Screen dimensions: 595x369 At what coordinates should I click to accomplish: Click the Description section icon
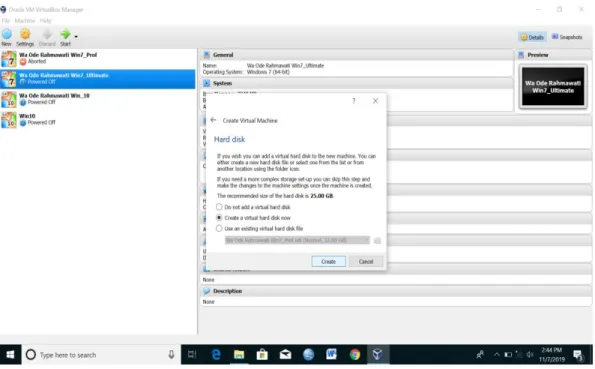(206, 291)
